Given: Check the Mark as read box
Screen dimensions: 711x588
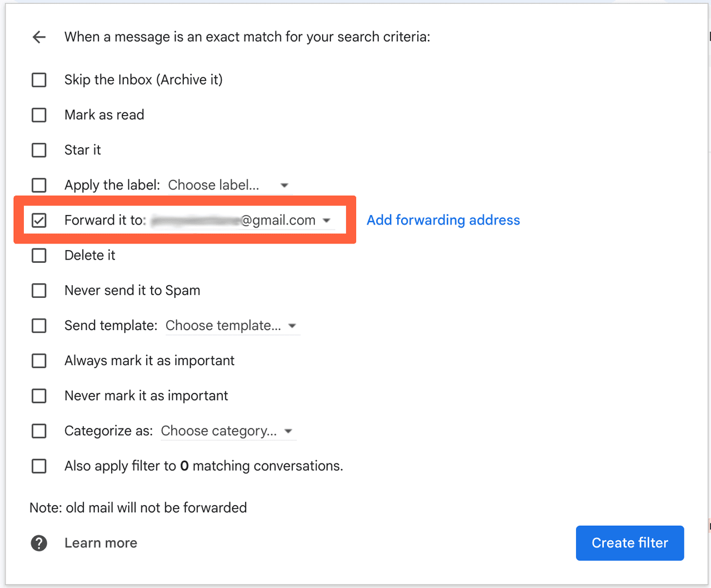Looking at the screenshot, I should (39, 115).
